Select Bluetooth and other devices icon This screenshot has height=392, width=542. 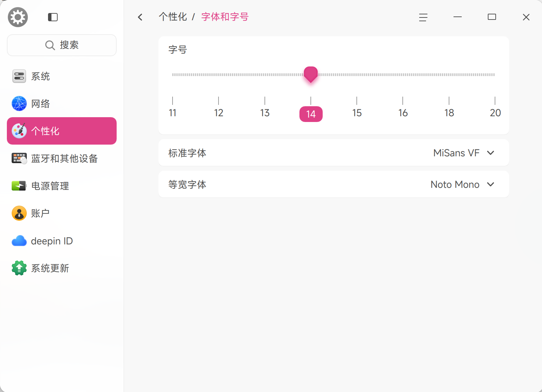[19, 158]
